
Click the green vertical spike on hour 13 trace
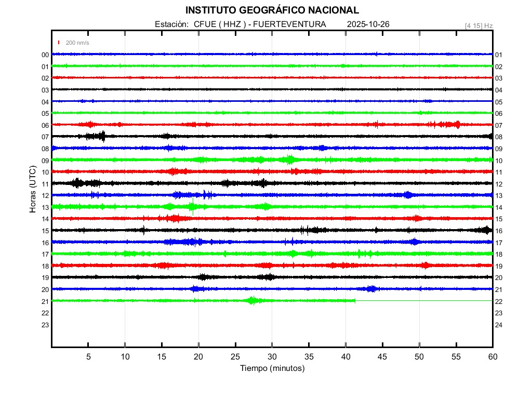click(193, 206)
